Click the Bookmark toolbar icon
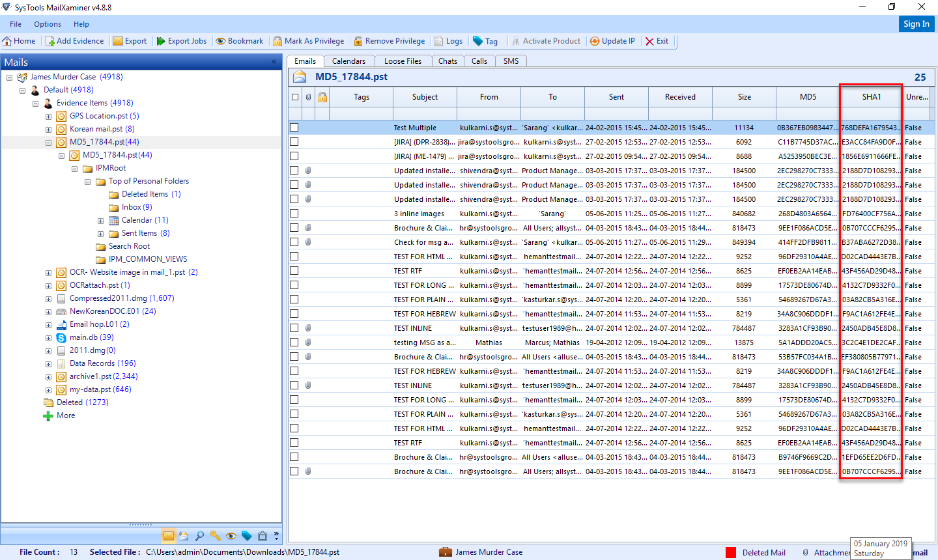This screenshot has height=560, width=938. [240, 40]
